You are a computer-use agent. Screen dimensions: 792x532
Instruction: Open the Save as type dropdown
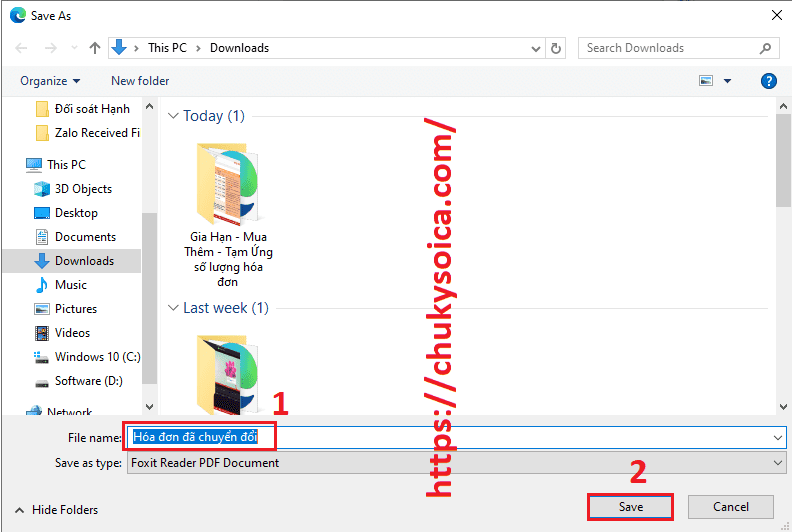point(457,463)
